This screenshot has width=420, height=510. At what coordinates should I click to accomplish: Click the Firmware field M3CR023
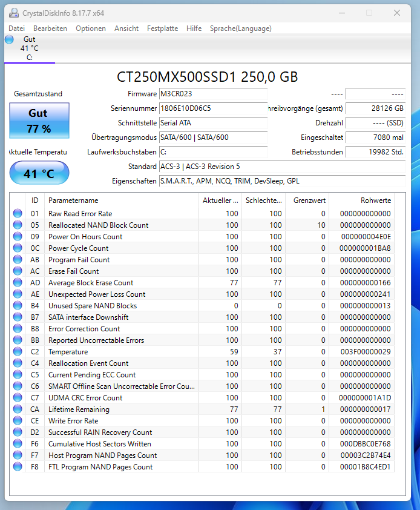(x=213, y=94)
